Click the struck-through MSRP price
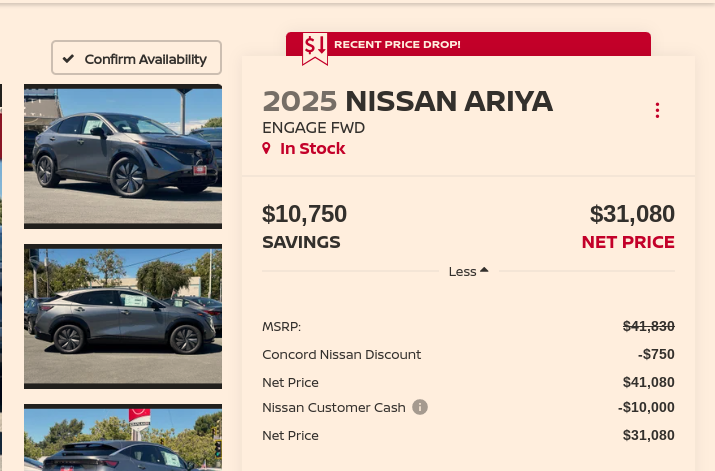Viewport: 715px width, 471px height. 648,326
